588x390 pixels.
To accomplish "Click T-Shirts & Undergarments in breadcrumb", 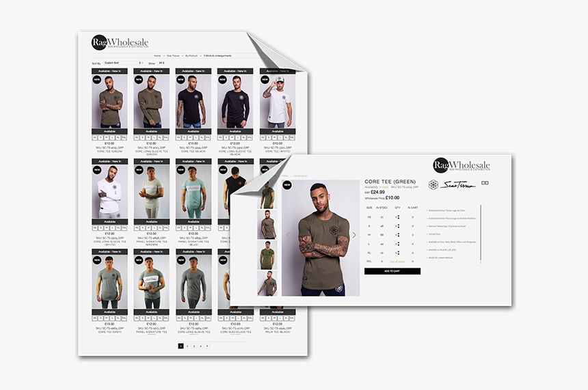I will [x=217, y=56].
